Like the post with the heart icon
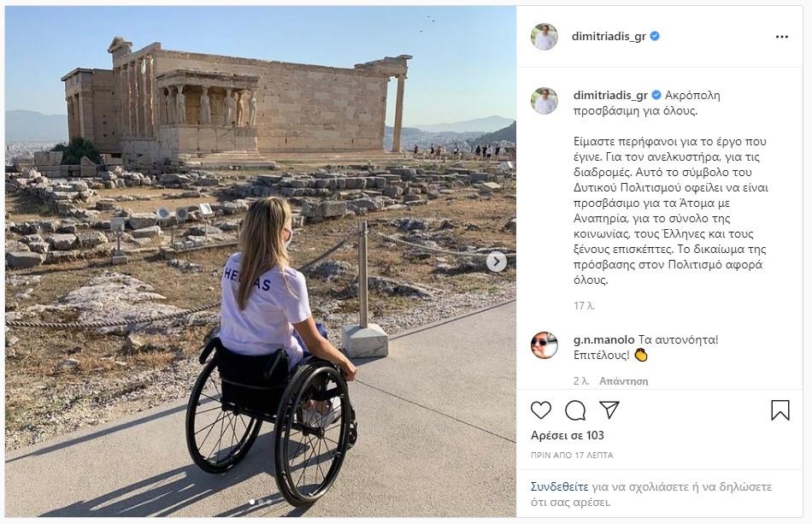812x524 pixels. (541, 410)
